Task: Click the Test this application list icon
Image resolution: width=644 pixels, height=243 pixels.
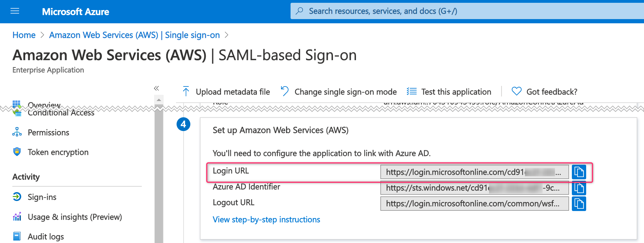Action: point(412,91)
